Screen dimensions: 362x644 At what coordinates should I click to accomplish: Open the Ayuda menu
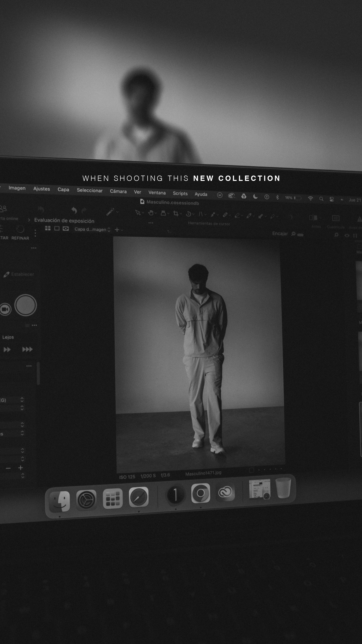tap(201, 194)
